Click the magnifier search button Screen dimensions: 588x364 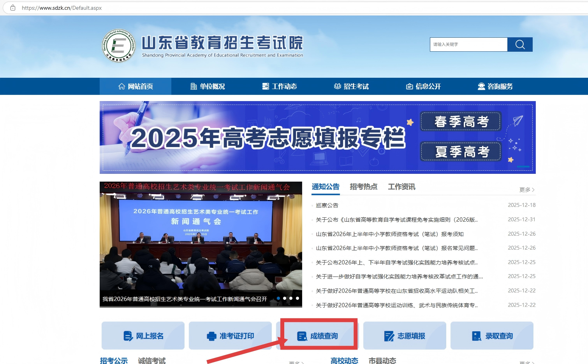[520, 45]
